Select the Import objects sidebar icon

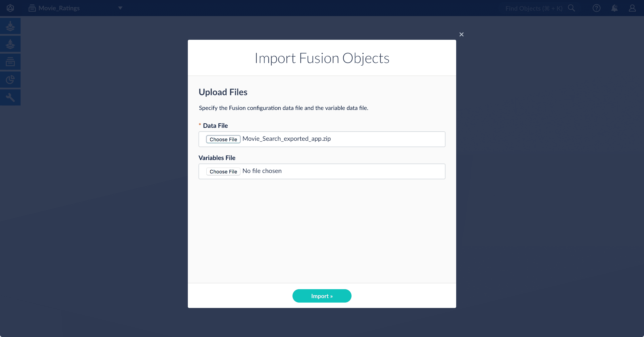tap(10, 26)
